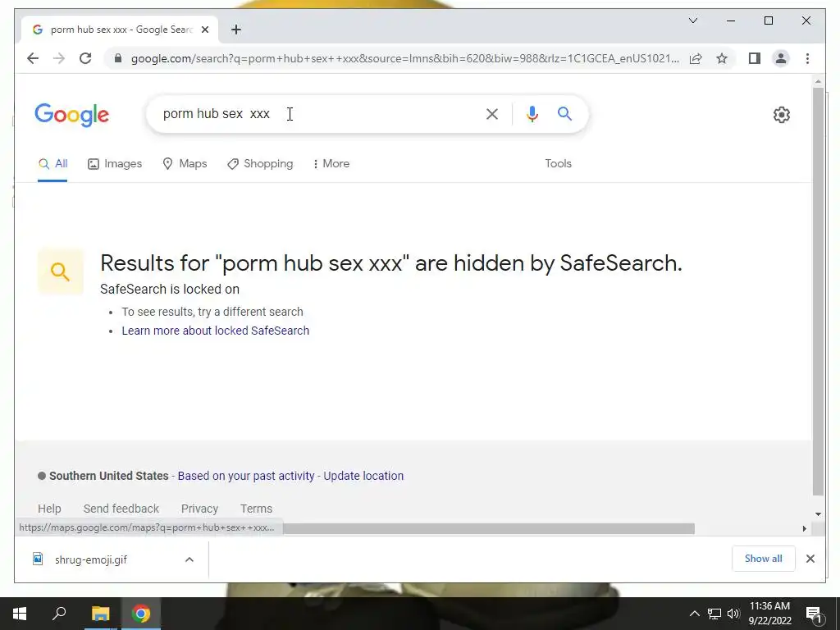Open the tab search chevron
Image resolution: width=840 pixels, height=630 pixels.
coord(692,21)
